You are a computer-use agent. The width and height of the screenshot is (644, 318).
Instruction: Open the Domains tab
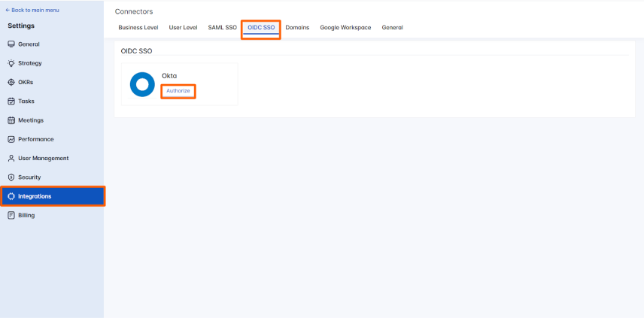[297, 28]
